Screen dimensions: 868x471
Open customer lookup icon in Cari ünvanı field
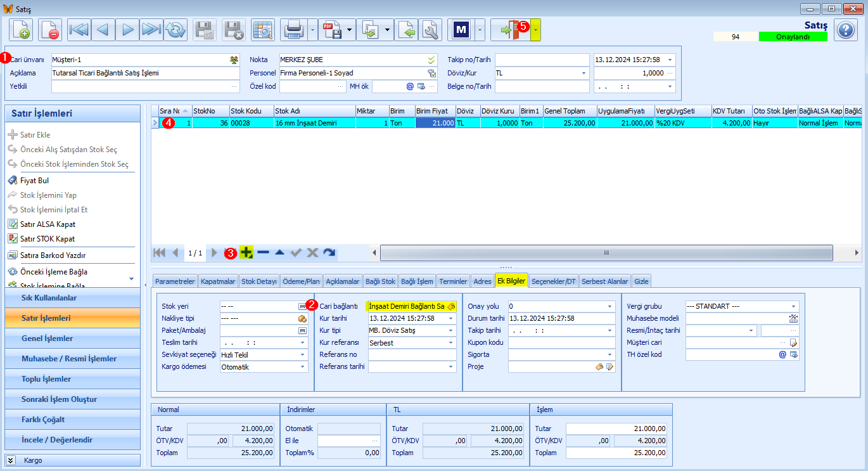pyautogui.click(x=234, y=60)
